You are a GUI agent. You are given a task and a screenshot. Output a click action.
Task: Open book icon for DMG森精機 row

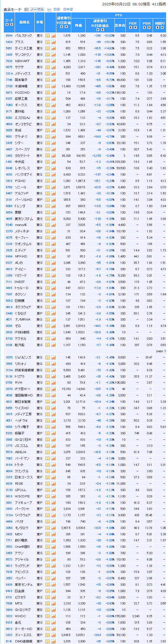47,641
